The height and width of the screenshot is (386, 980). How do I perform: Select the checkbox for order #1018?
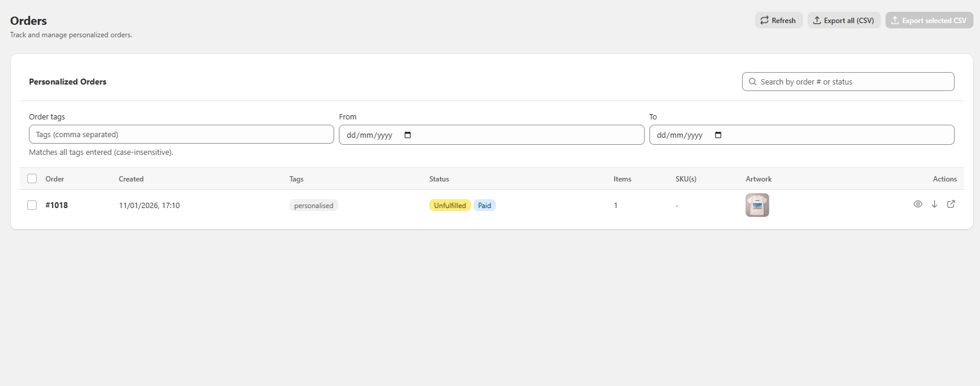point(32,205)
